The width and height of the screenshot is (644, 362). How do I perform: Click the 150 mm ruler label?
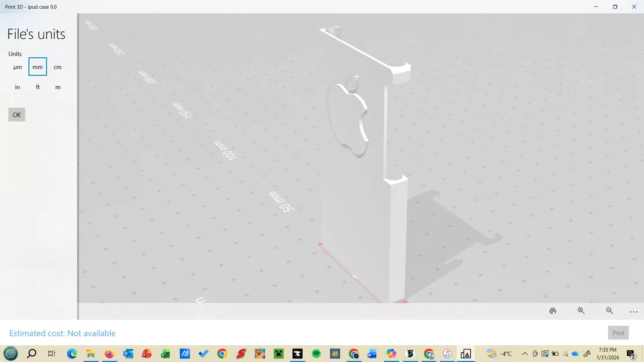[183, 110]
